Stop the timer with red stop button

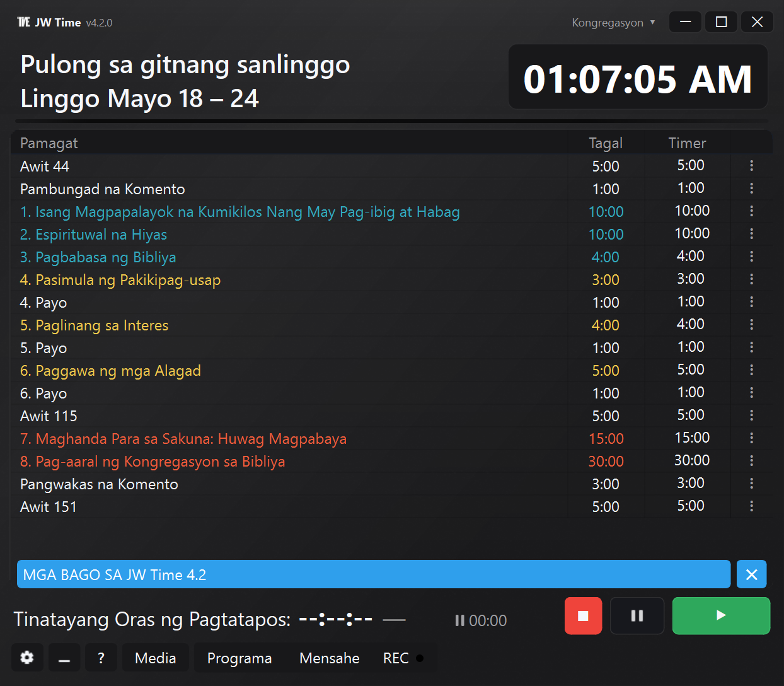tap(583, 615)
